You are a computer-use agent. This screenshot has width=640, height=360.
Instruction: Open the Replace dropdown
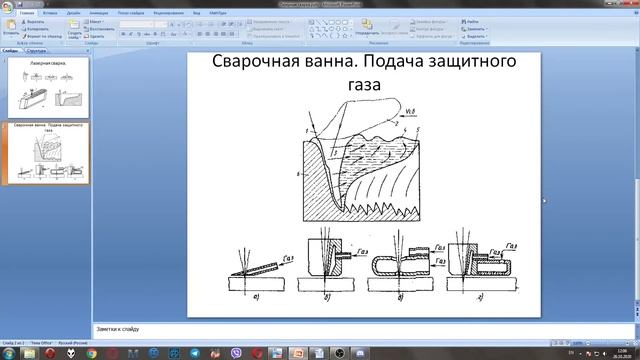point(474,29)
